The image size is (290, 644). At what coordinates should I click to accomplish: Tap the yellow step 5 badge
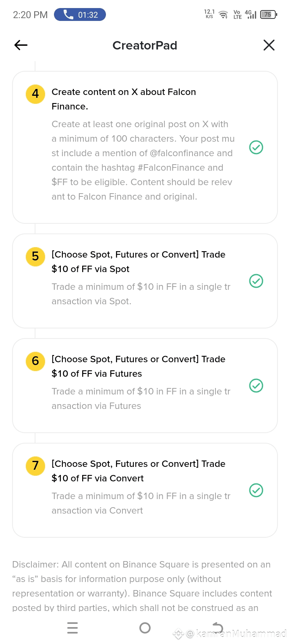tap(35, 256)
